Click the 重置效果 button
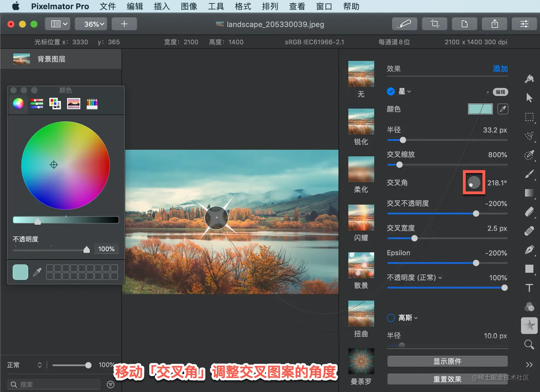This screenshot has width=540, height=392. click(x=447, y=379)
